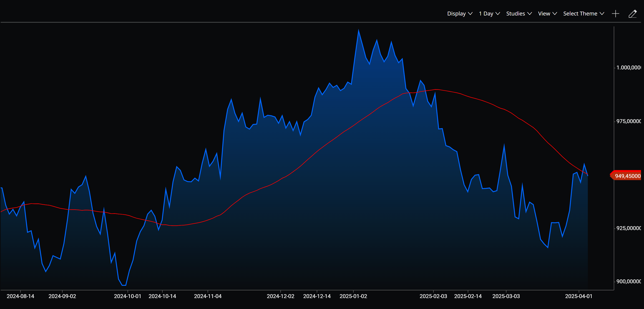Open the Select Theme dropdown
The height and width of the screenshot is (309, 644).
point(584,13)
